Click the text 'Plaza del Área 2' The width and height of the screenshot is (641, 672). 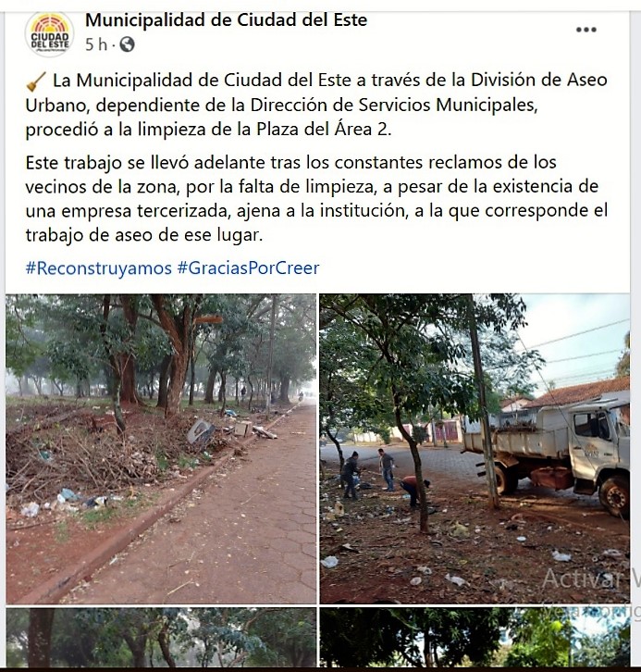(324, 129)
